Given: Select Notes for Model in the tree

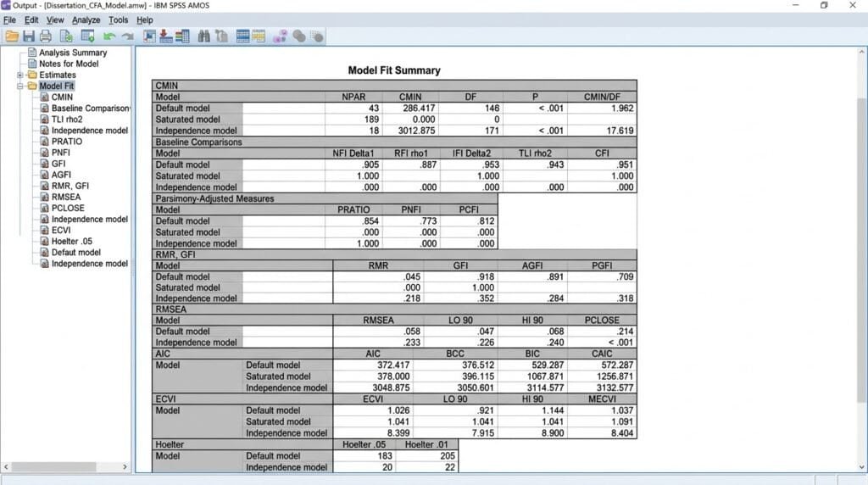Looking at the screenshot, I should click(69, 64).
